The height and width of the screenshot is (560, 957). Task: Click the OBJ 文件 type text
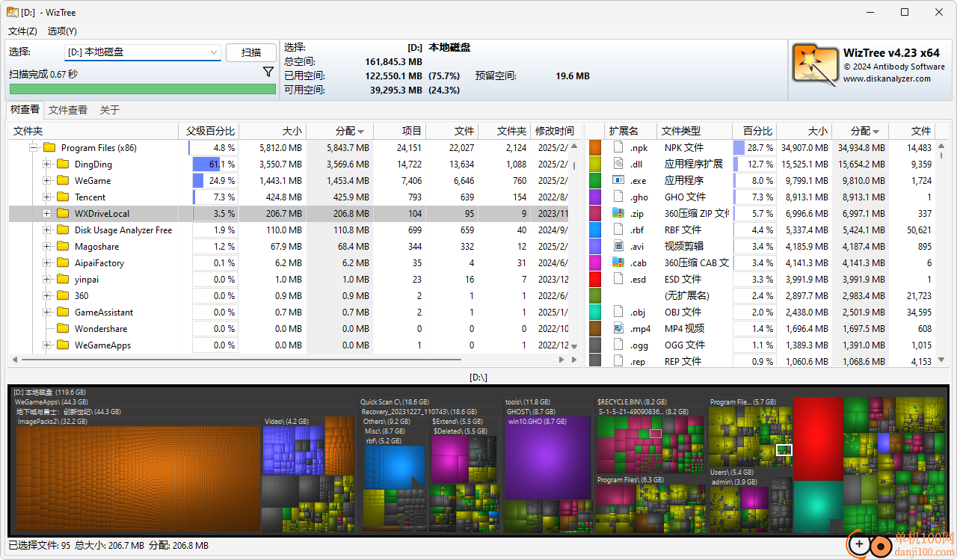click(683, 313)
